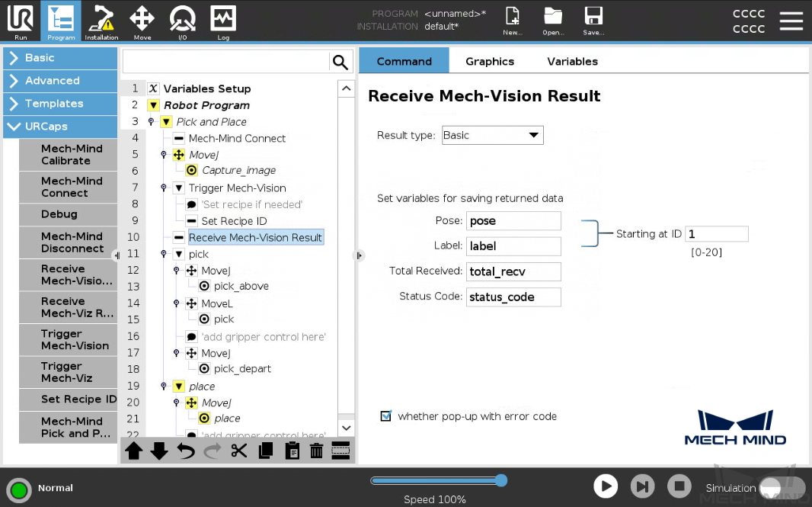The height and width of the screenshot is (507, 812).
Task: Click the redo icon
Action: coord(213,451)
